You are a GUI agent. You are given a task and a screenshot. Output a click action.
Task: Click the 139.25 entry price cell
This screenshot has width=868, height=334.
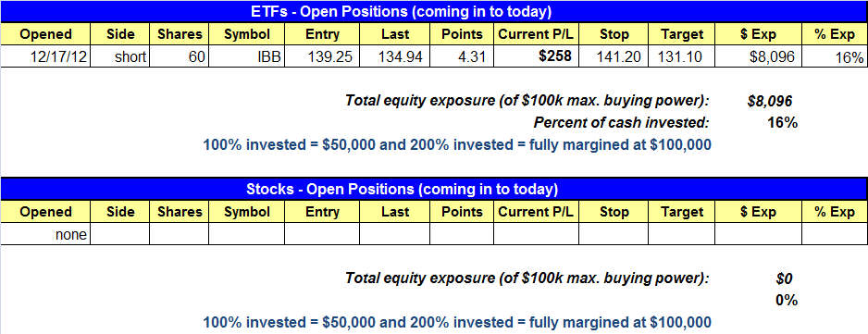(322, 56)
